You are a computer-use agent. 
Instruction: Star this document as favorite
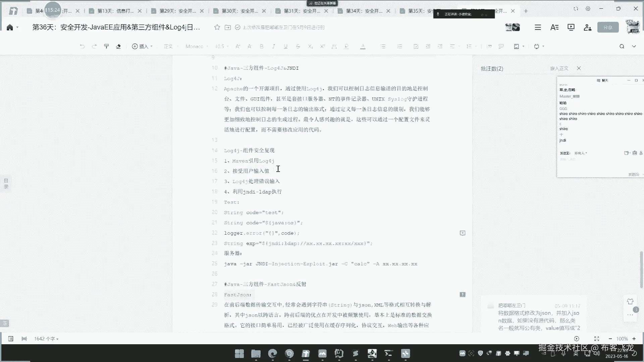[x=217, y=27]
